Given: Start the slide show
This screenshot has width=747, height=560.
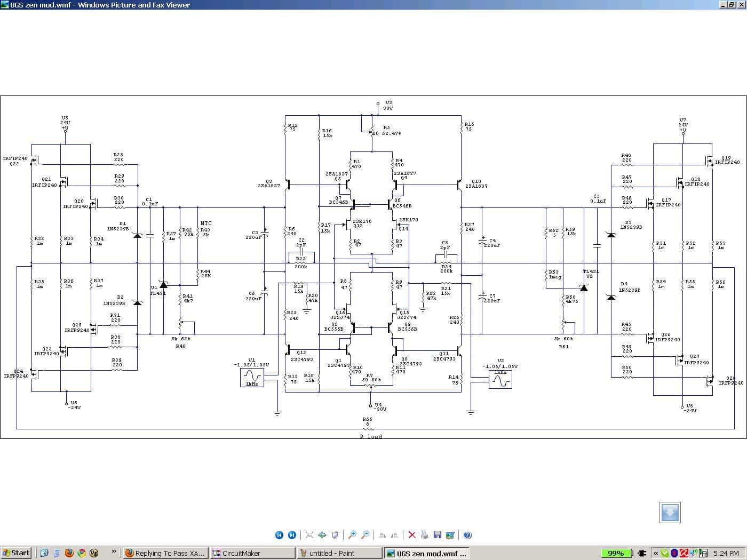Looking at the screenshot, I should click(x=335, y=535).
